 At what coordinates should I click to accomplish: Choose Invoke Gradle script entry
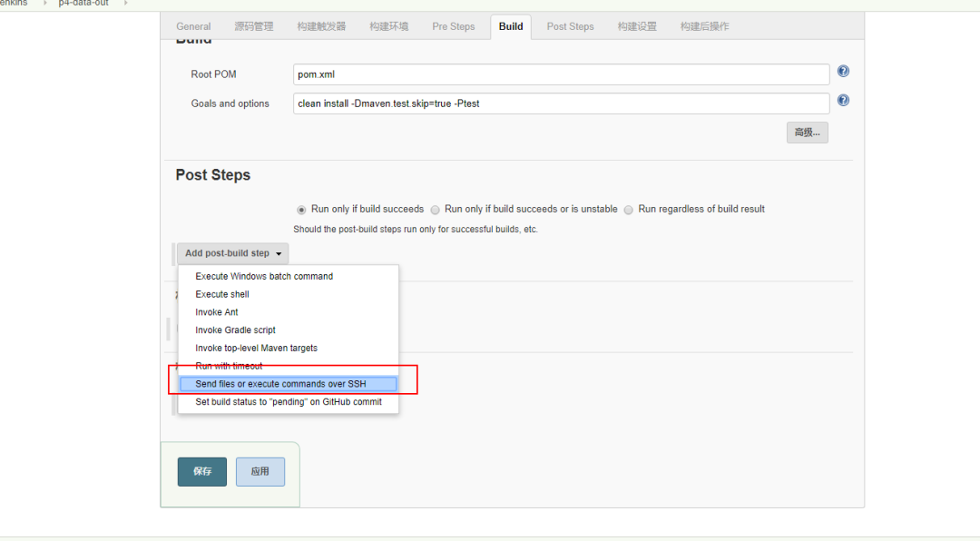pyautogui.click(x=289, y=330)
